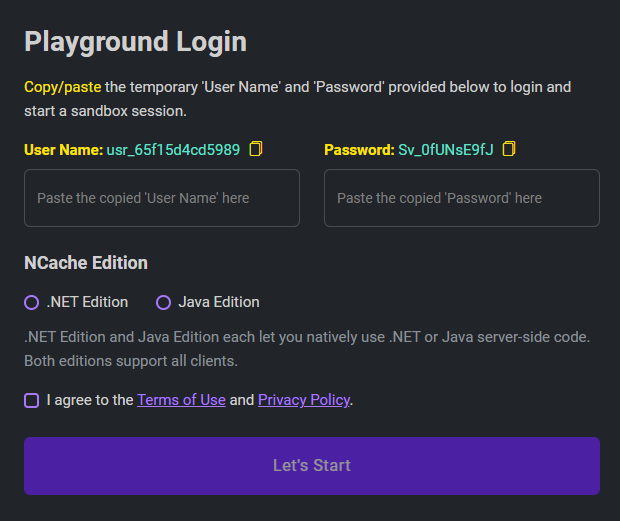Click the Let's Start button
The height and width of the screenshot is (521, 620).
point(312,466)
